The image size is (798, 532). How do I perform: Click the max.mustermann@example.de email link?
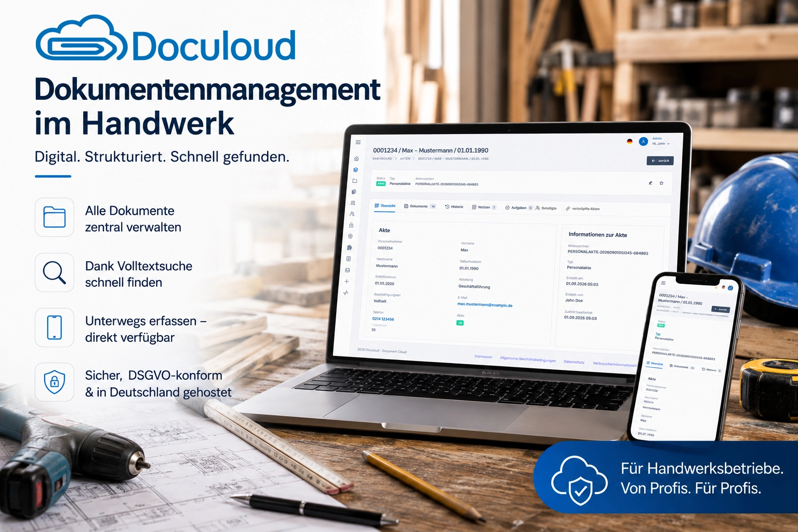(485, 305)
